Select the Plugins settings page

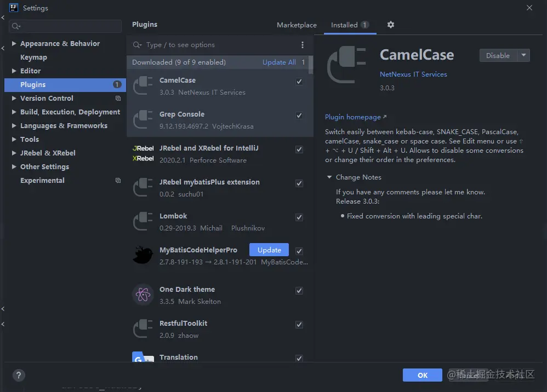pyautogui.click(x=65, y=85)
